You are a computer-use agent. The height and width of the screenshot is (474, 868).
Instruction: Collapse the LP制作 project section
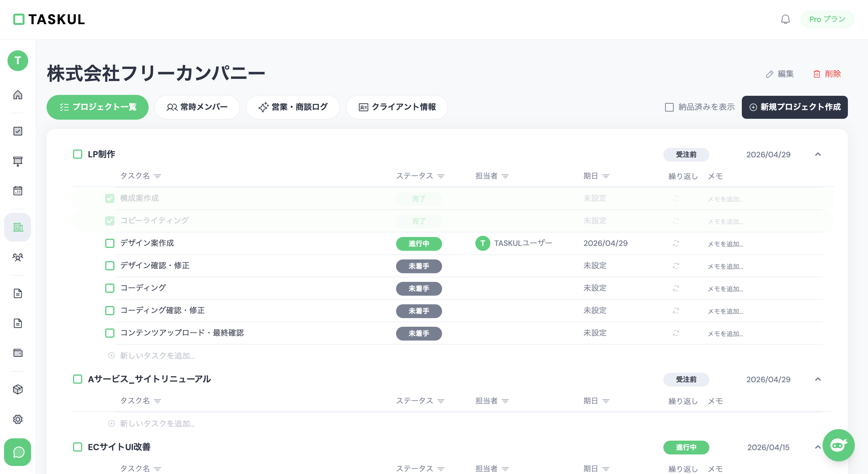[818, 154]
